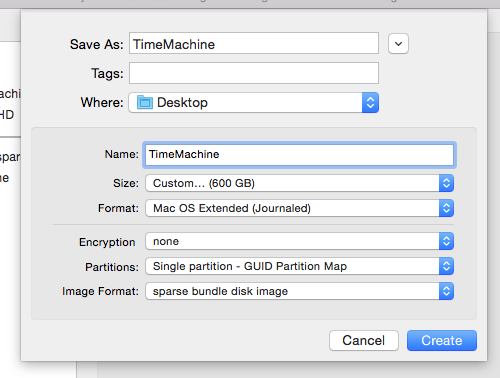Open the Encryption dropdown set to none

(x=300, y=241)
